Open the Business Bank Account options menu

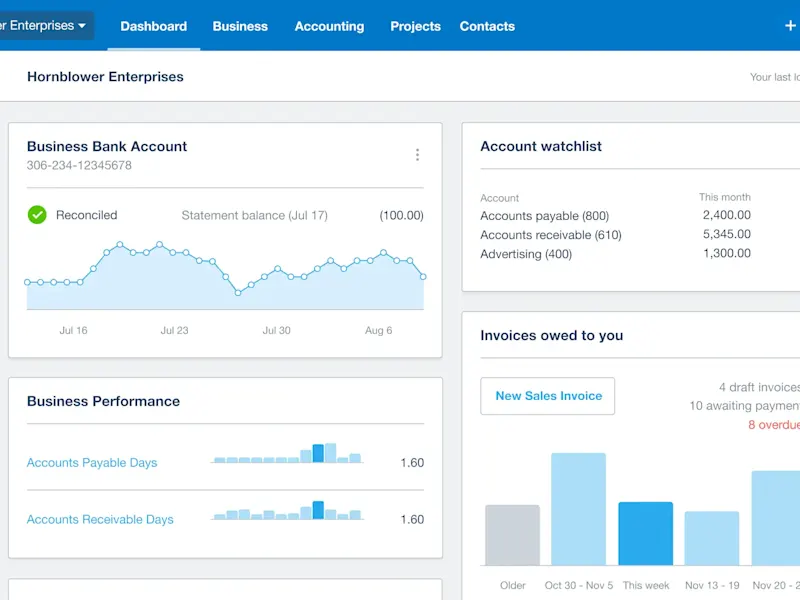(417, 155)
